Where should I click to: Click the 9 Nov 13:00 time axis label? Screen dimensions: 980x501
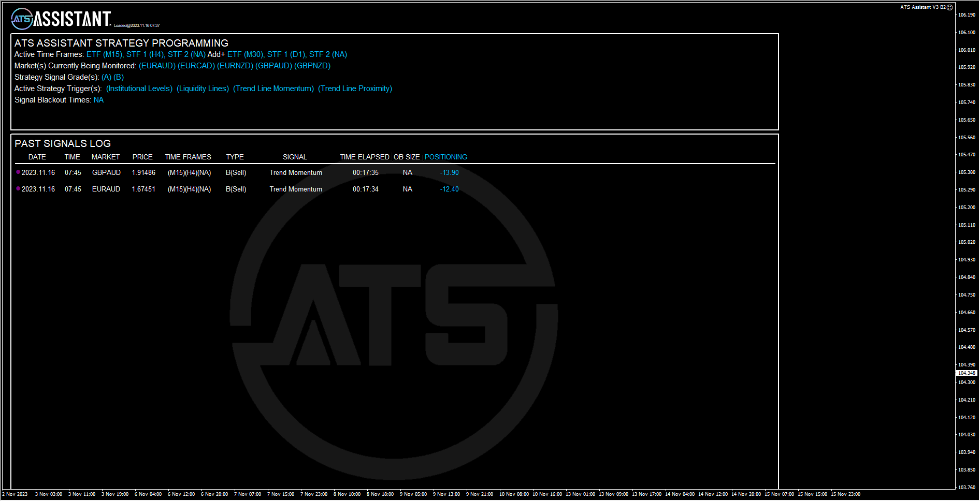pyautogui.click(x=446, y=494)
